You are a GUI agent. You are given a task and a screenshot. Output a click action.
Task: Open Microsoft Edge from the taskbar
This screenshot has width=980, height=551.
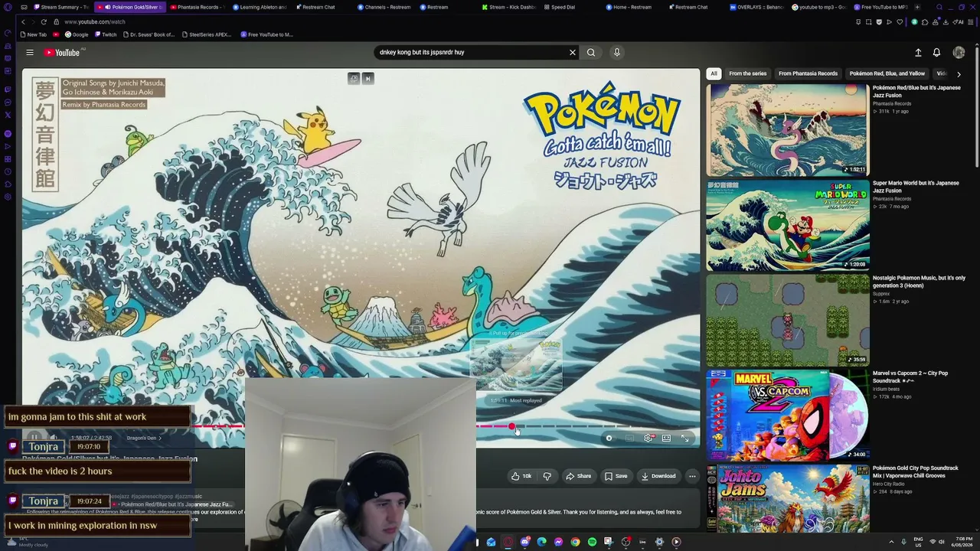pyautogui.click(x=541, y=542)
